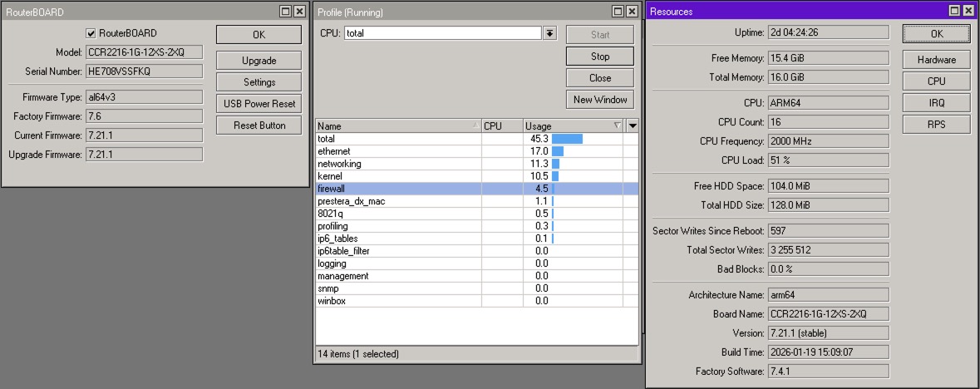Close the Resources window with X icon
This screenshot has width=980, height=389.
(968, 11)
